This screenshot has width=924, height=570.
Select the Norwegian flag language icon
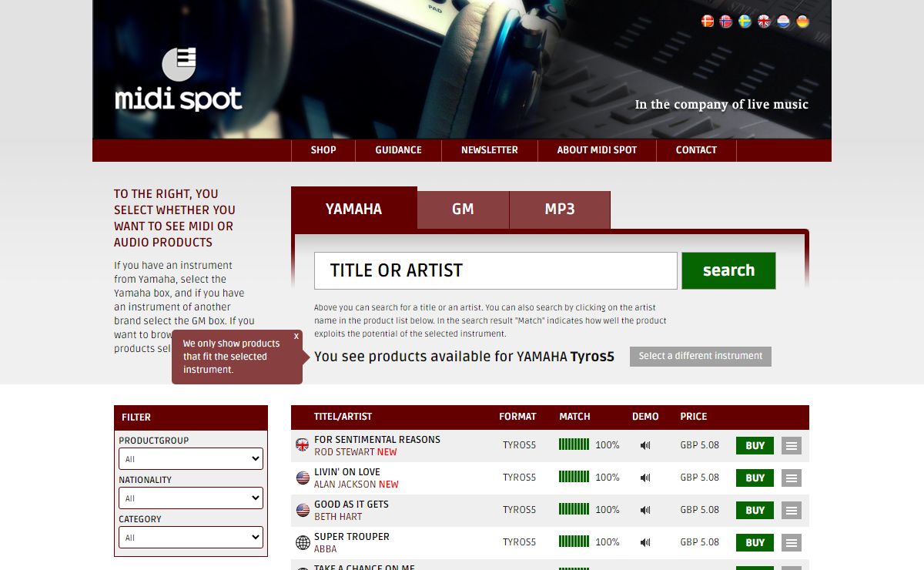point(726,22)
